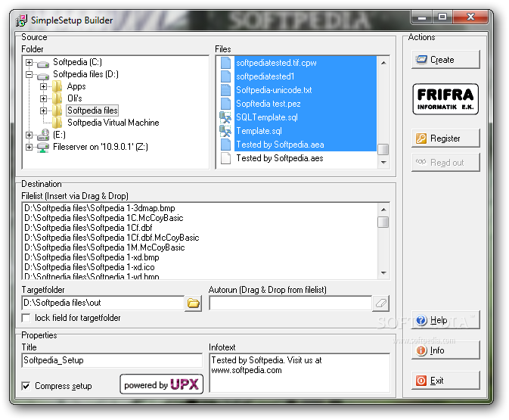Screen dimensions: 509x420
Task: Select the Softpedia files folder label
Action: point(92,110)
